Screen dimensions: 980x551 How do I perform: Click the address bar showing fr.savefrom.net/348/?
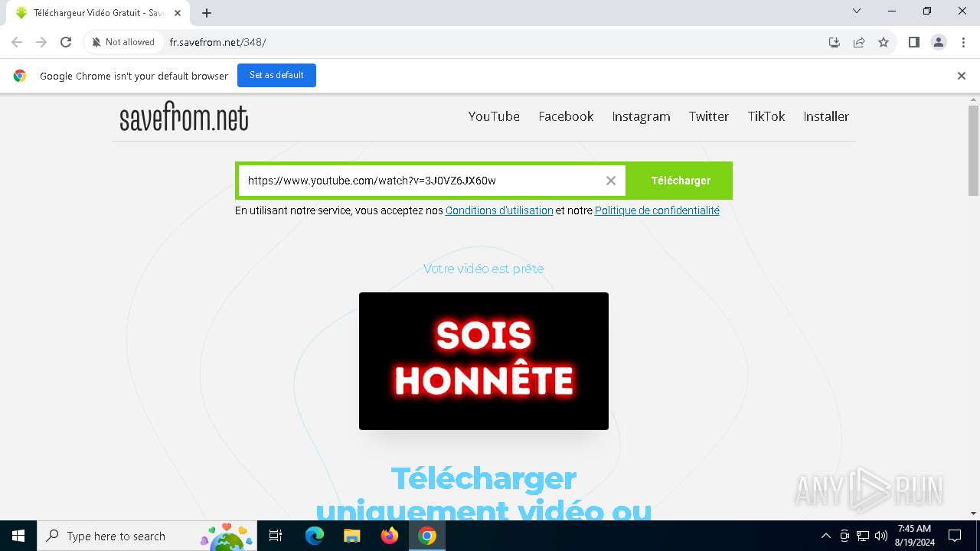coord(490,42)
